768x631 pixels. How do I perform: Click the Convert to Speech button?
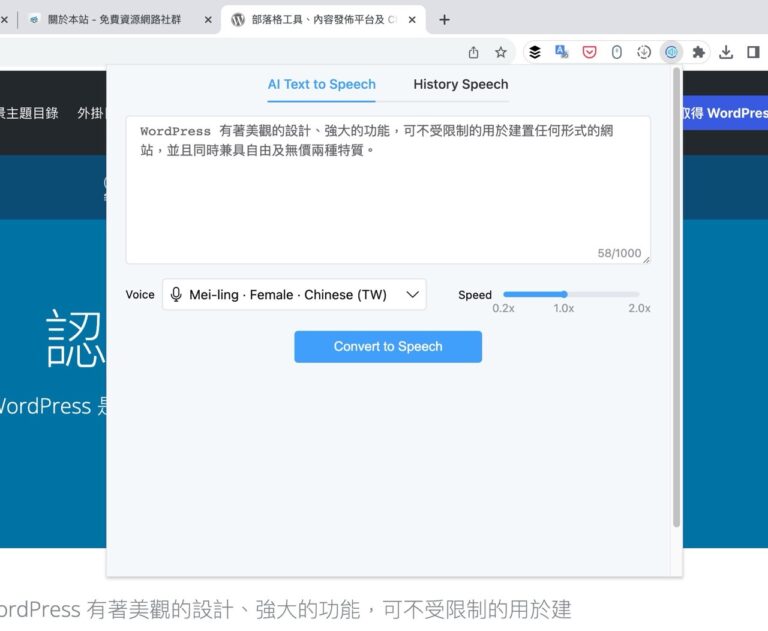388,346
